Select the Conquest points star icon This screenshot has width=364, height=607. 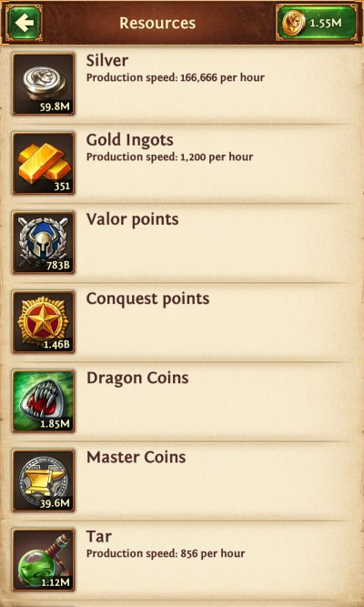[x=44, y=321]
